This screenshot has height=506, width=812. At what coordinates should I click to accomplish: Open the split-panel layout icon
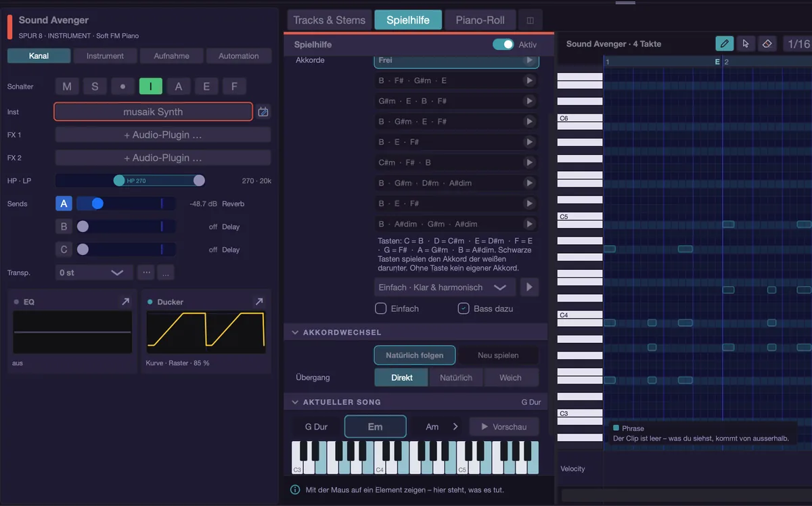coord(530,20)
